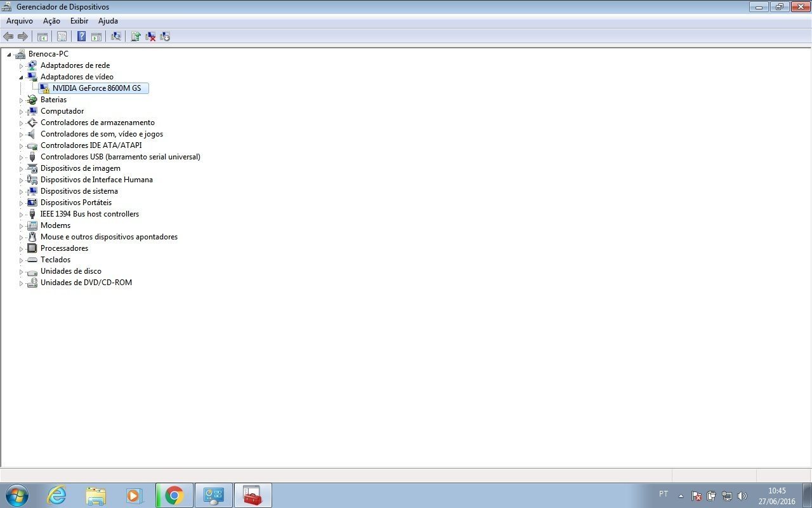
Task: Click the blue Help question-mark icon
Action: 81,37
